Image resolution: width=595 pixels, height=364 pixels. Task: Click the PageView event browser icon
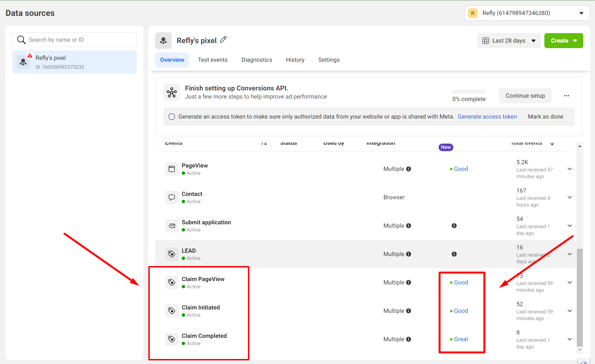(x=172, y=169)
